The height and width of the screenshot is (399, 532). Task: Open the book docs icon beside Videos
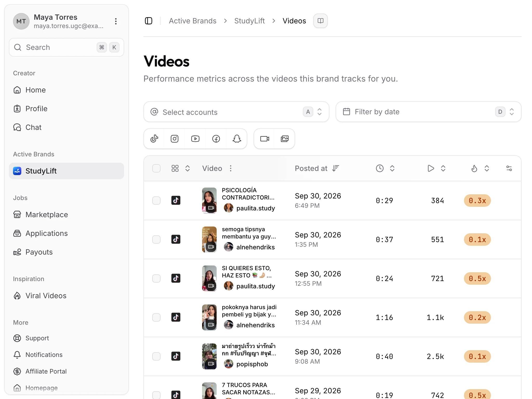(x=320, y=21)
